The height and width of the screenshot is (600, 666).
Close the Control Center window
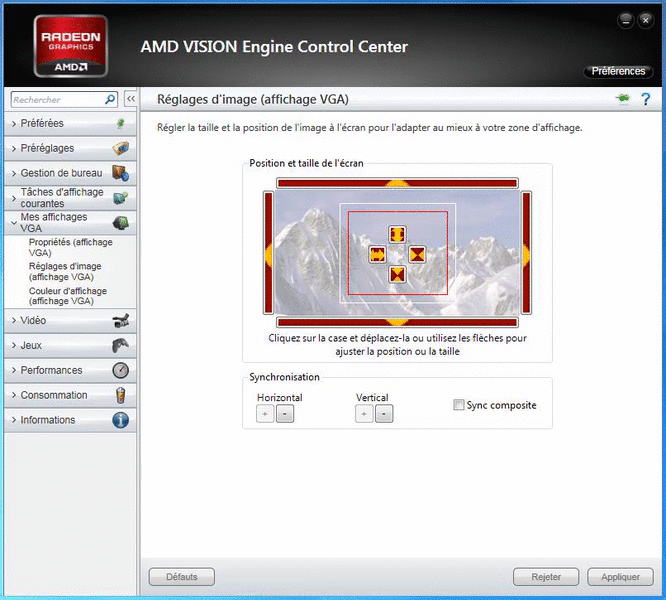(x=646, y=20)
